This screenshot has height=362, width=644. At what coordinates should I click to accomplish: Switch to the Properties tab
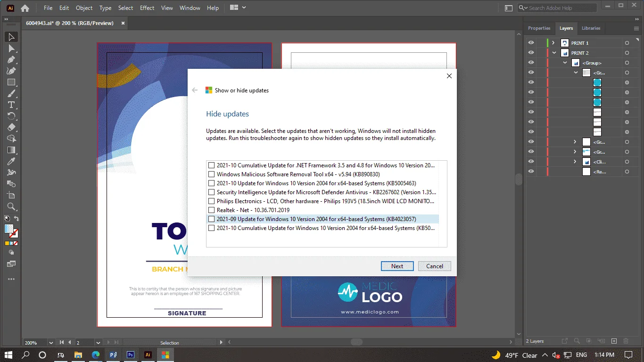(539, 28)
